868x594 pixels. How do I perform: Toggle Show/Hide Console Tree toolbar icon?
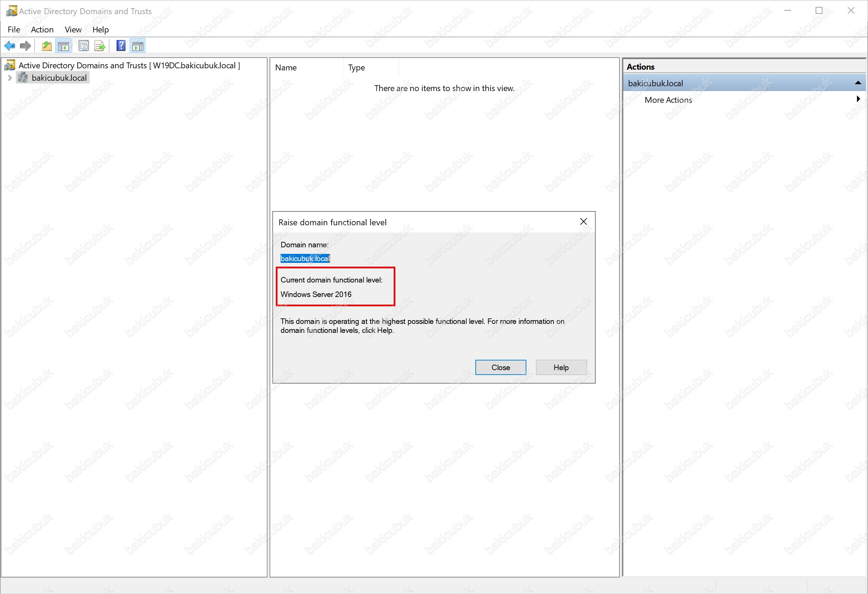[x=63, y=46]
